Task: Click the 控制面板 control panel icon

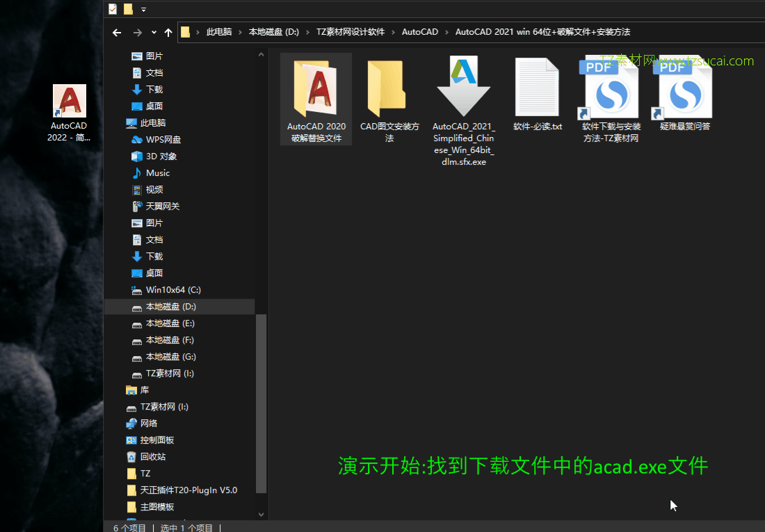Action: [131, 440]
